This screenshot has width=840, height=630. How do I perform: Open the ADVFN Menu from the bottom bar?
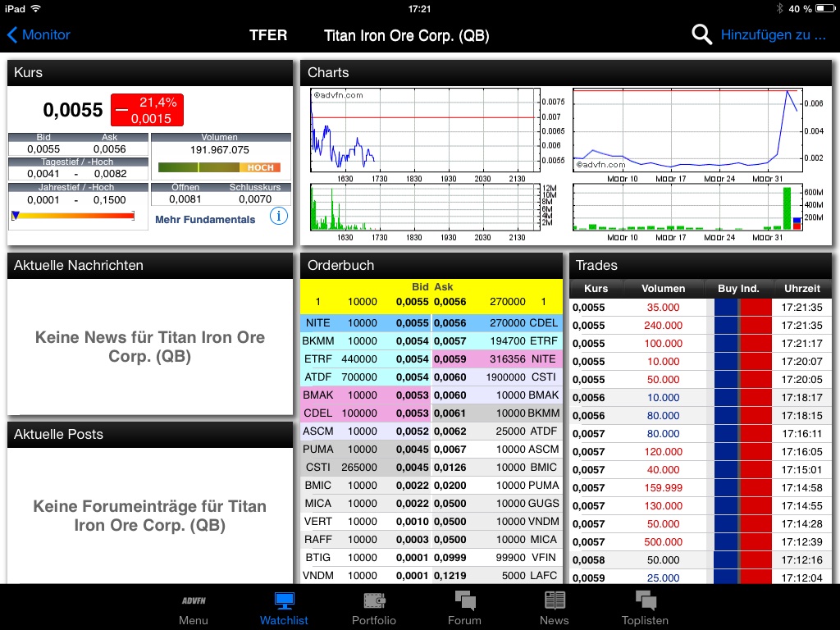(x=194, y=607)
